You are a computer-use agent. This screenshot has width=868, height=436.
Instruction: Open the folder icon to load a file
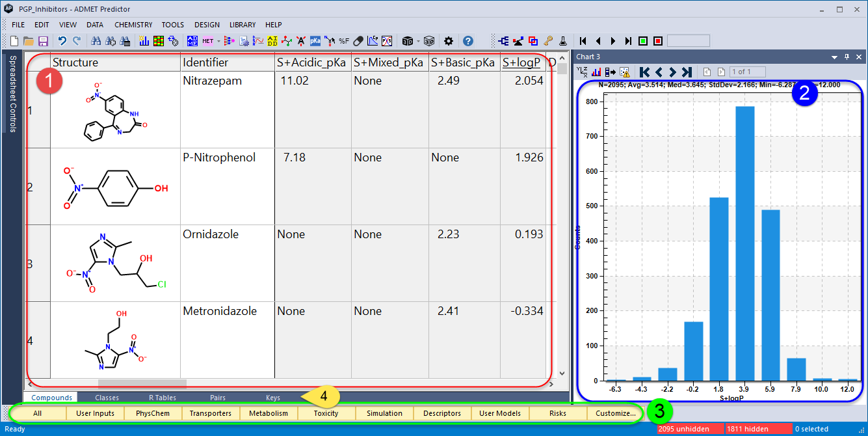pos(29,40)
